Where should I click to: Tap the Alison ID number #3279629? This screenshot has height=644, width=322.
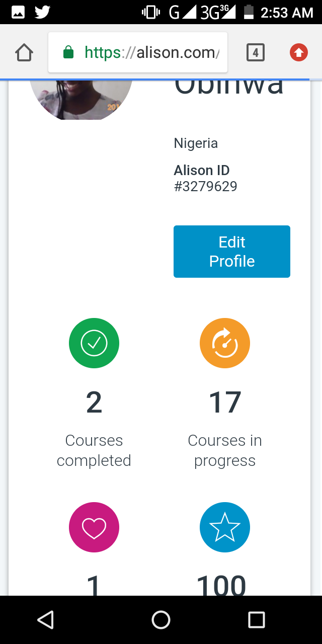click(x=205, y=187)
